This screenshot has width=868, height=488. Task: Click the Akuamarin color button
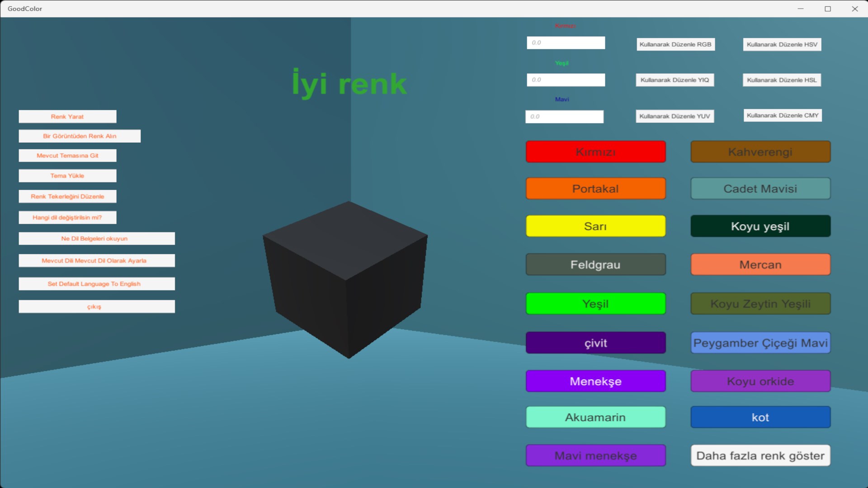tap(595, 417)
